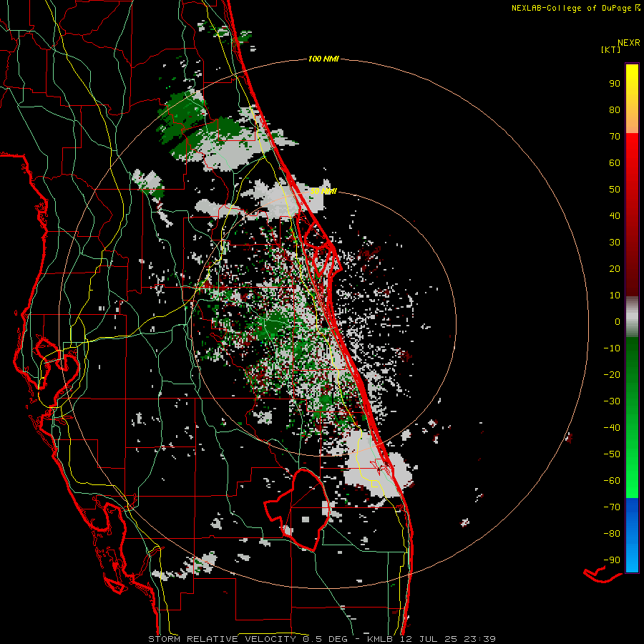Image resolution: width=644 pixels, height=644 pixels.
Task: Click the 100 NMI range ring label
Action: [x=323, y=59]
